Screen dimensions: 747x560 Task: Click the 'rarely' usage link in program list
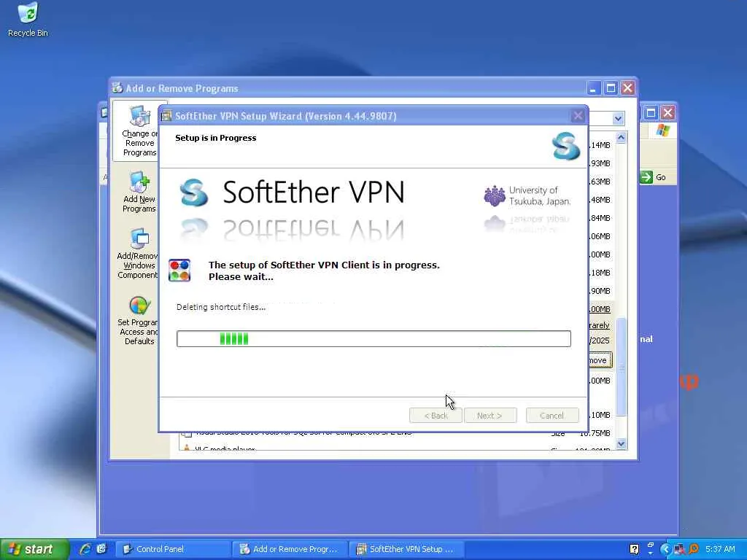(x=599, y=325)
